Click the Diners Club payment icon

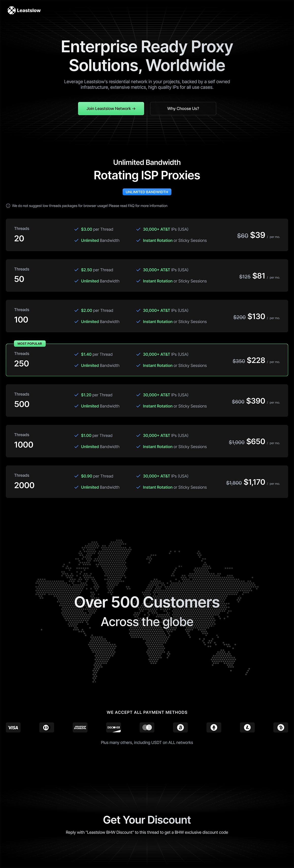coord(46,727)
